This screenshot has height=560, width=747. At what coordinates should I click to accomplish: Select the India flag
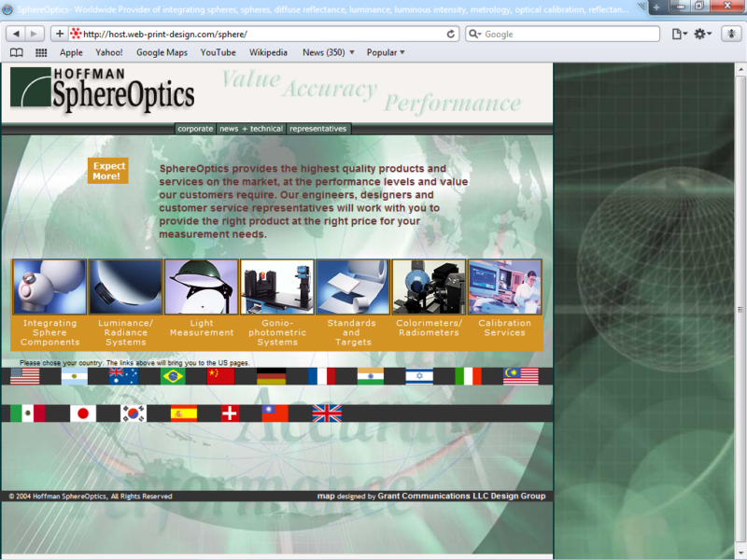point(370,376)
